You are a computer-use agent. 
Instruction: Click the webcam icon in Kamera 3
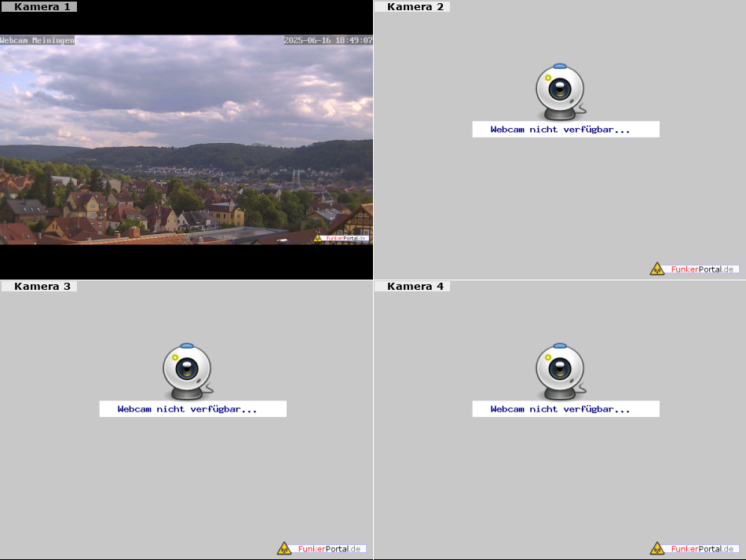188,372
